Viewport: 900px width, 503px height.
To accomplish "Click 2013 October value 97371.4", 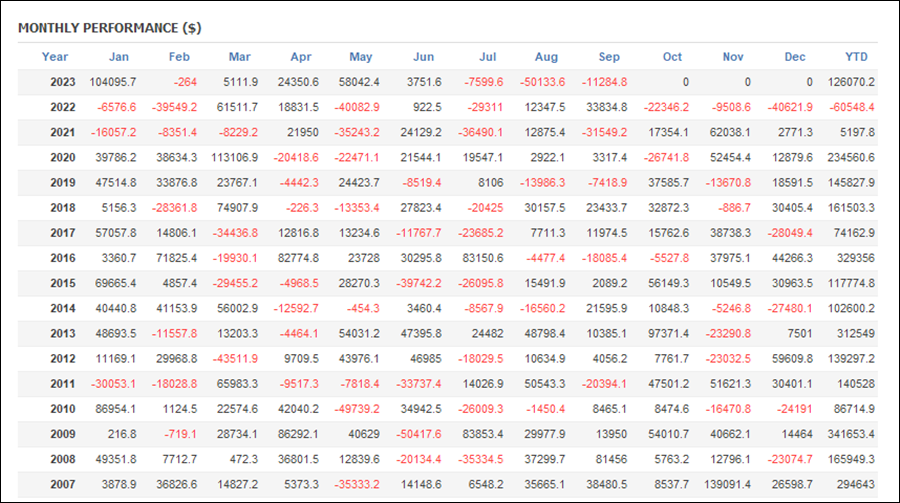I will (x=669, y=334).
